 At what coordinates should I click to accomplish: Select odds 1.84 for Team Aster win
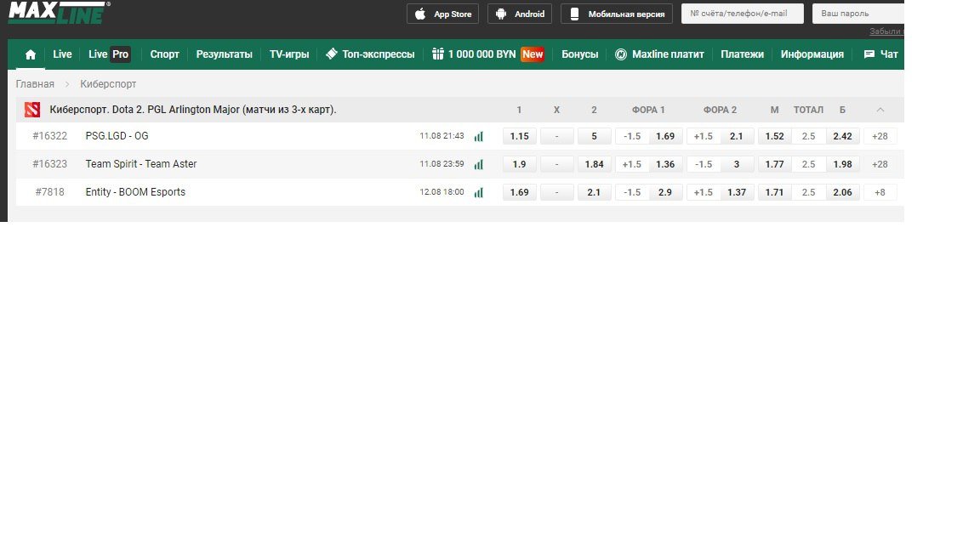594,164
